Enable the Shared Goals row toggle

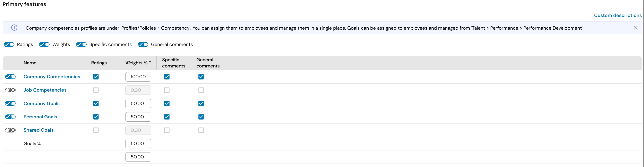tap(10, 130)
